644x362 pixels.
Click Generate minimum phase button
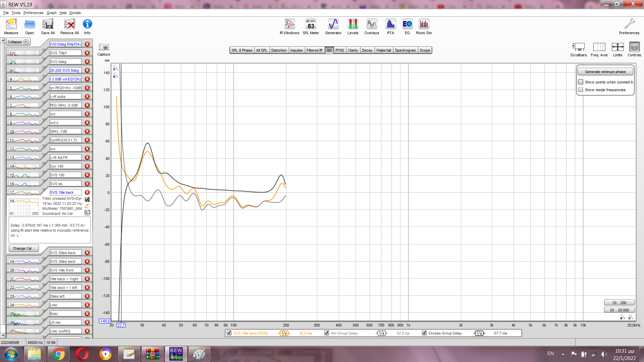(x=605, y=72)
